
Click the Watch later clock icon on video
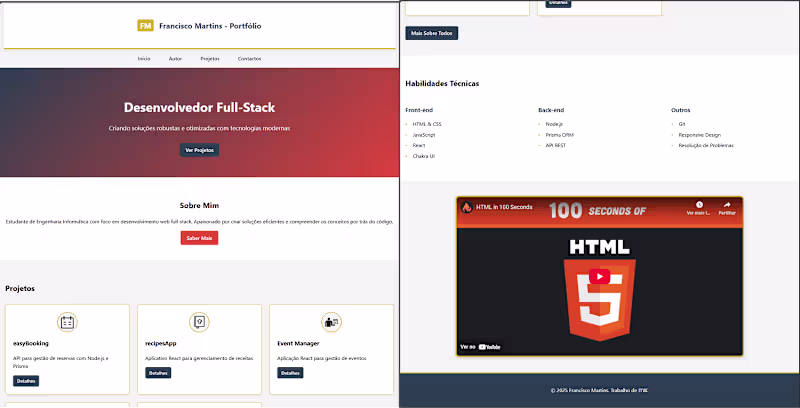699,205
